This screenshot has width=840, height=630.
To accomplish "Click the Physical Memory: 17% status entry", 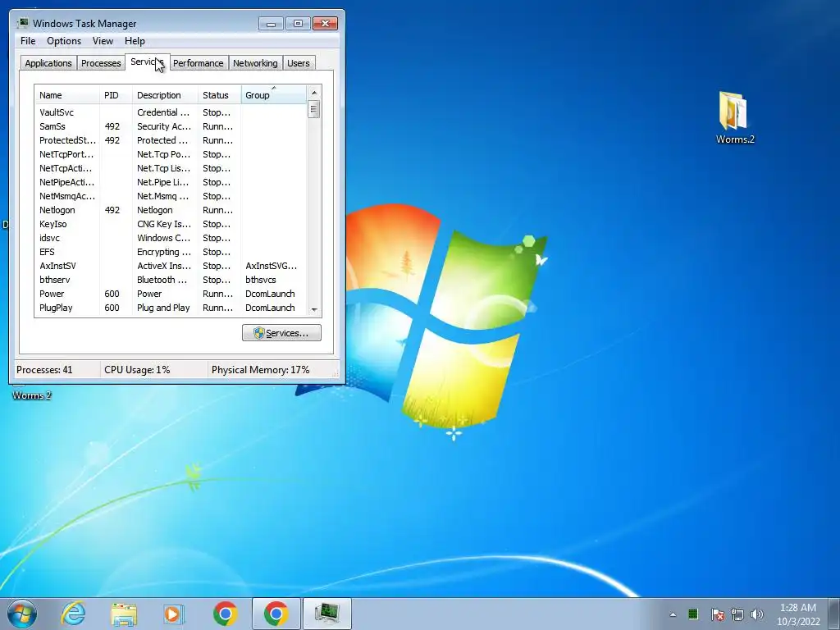I will [x=260, y=370].
